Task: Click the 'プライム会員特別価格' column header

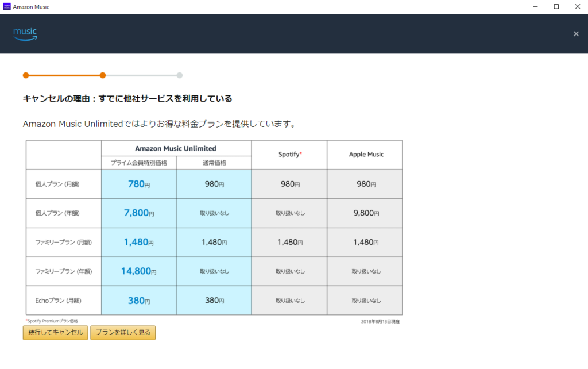Action: click(139, 163)
